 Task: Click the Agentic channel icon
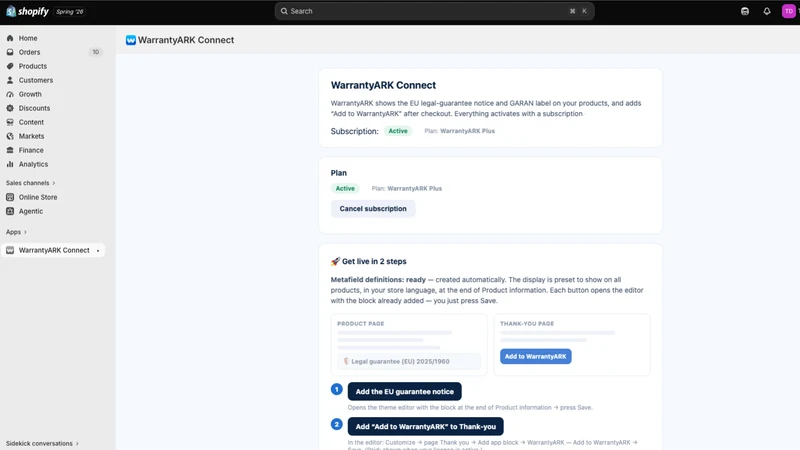point(10,211)
